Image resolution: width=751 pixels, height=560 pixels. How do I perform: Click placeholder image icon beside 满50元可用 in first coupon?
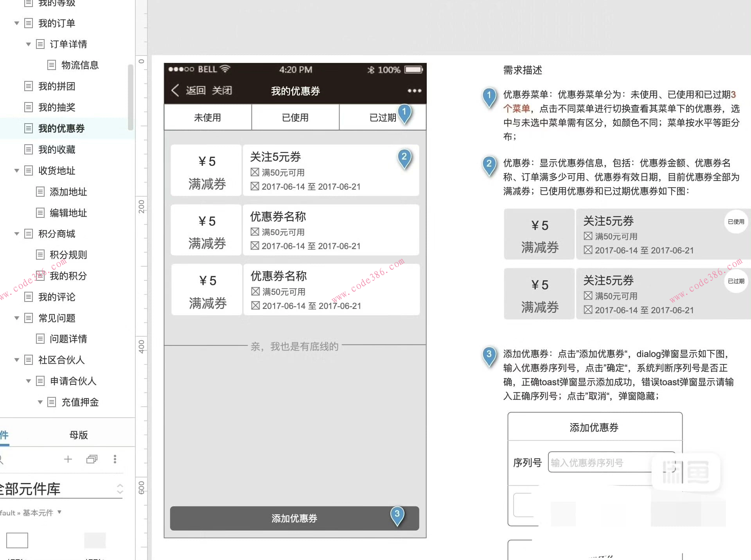click(x=255, y=172)
